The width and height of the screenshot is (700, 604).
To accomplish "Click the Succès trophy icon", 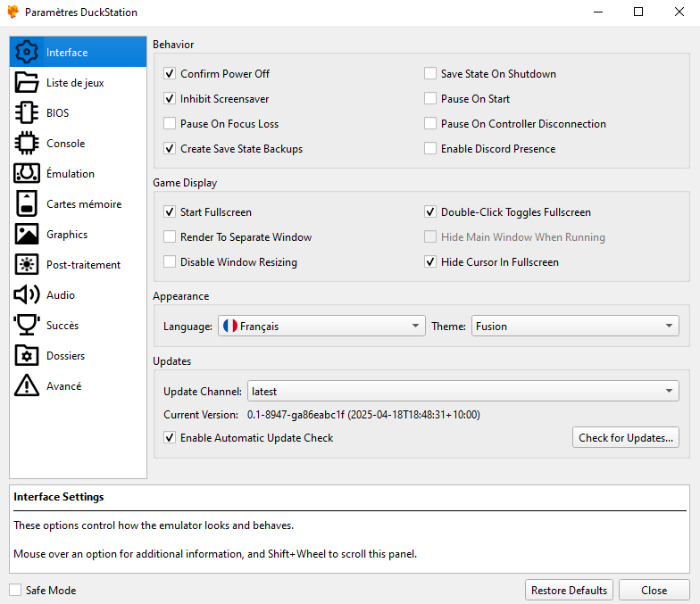I will coord(27,325).
